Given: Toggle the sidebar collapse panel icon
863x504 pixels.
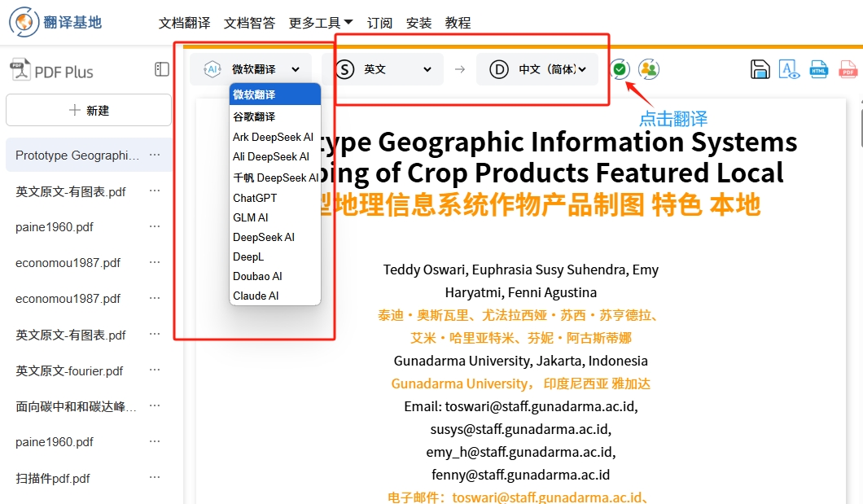Looking at the screenshot, I should pyautogui.click(x=162, y=69).
